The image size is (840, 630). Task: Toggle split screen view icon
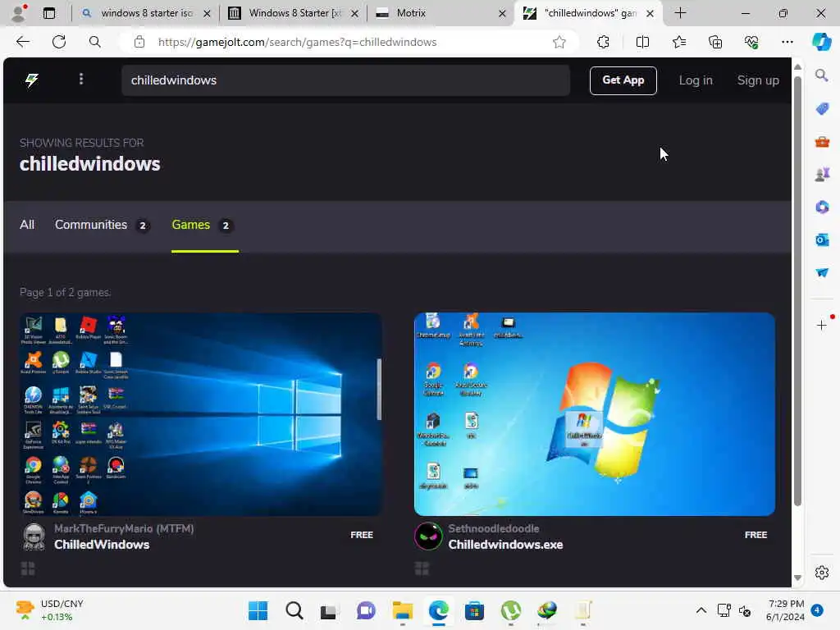pos(642,42)
